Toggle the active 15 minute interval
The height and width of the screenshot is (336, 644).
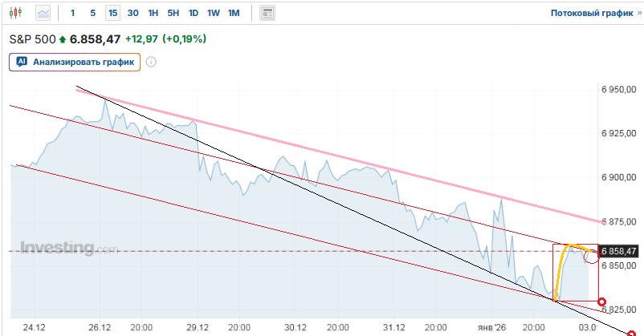pyautogui.click(x=112, y=13)
